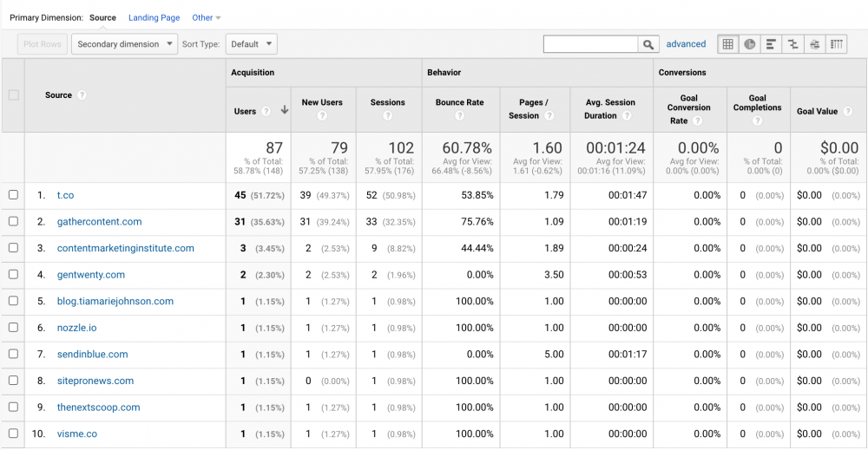
Task: Open the Sort Type Default dropdown
Action: pos(251,44)
